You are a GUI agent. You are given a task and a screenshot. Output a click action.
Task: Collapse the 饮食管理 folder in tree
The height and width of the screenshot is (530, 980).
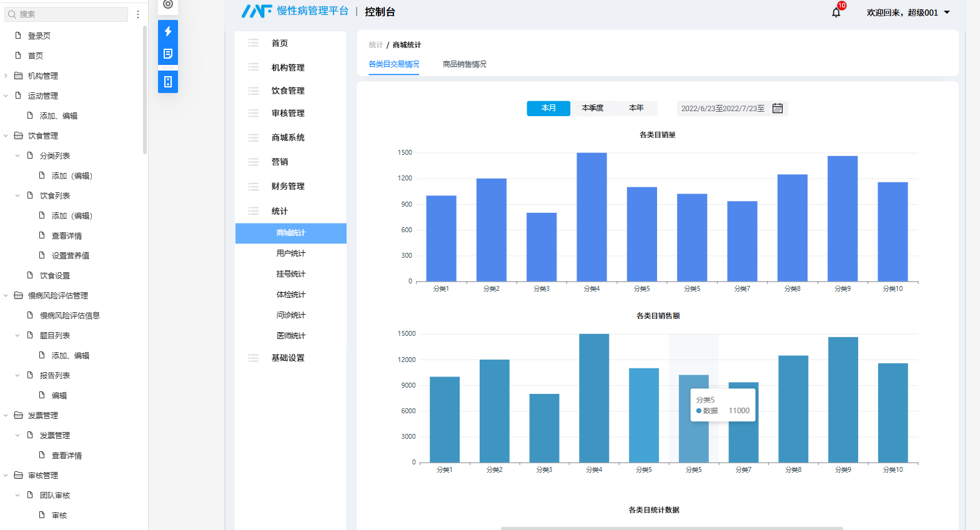pyautogui.click(x=6, y=135)
